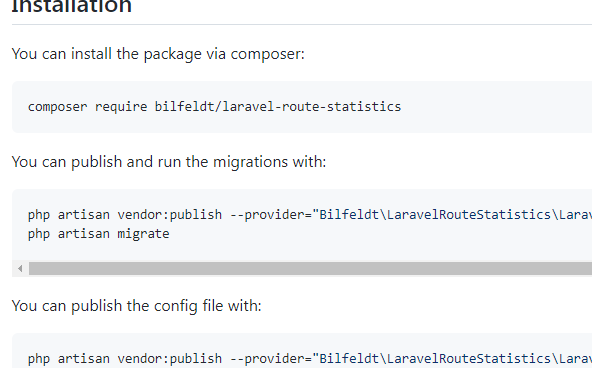The width and height of the screenshot is (592, 368).
Task: Click '--provider=' in the migrations command
Action: pos(271,215)
